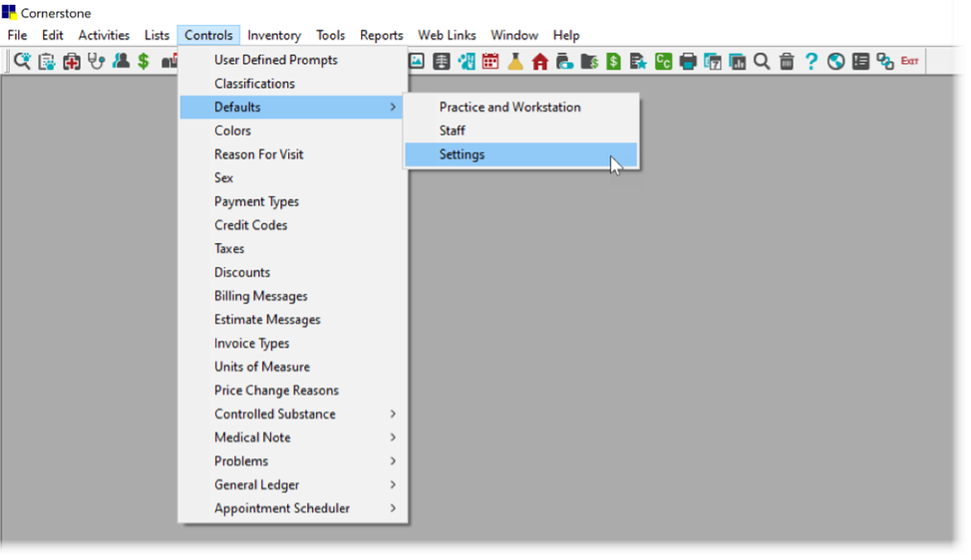Viewport: 971px width, 560px height.
Task: Expand the General Ledger submenu arrow
Action: tap(393, 485)
